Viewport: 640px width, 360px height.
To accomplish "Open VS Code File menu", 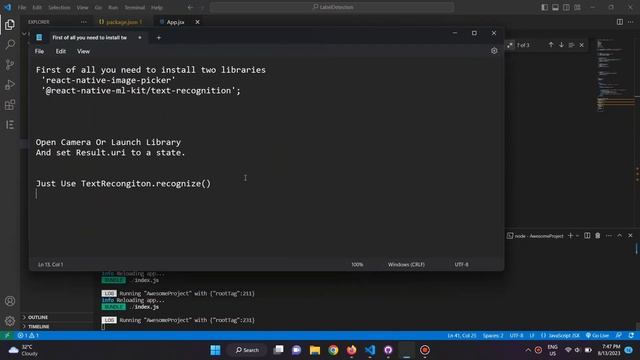I will pos(22,7).
